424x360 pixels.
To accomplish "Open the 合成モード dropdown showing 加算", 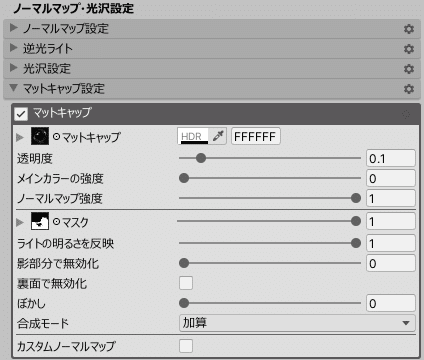I will 297,323.
